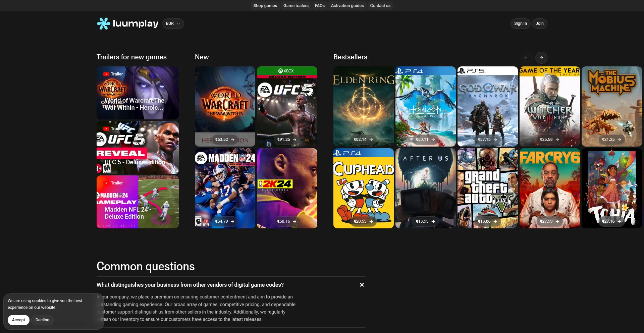This screenshot has width=644, height=333.
Task: Click the YouTube icon on Madden trailer
Action: coord(106,183)
